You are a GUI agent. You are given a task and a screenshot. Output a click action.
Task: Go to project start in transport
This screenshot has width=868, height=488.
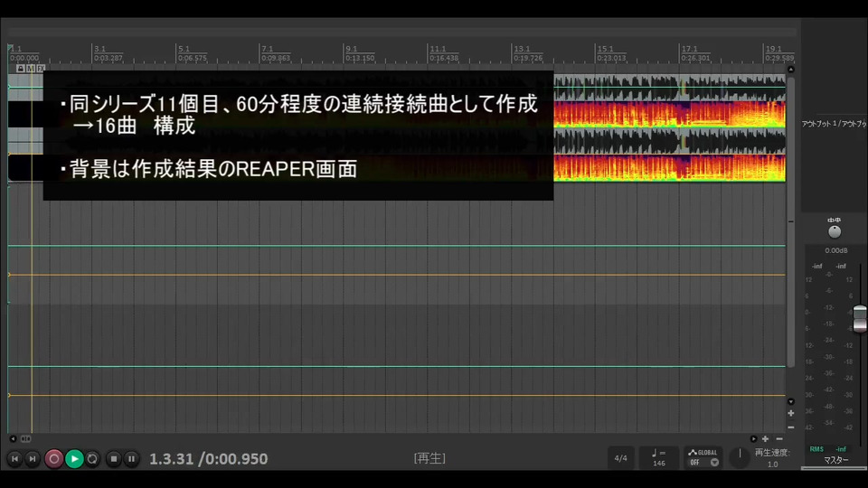click(15, 459)
